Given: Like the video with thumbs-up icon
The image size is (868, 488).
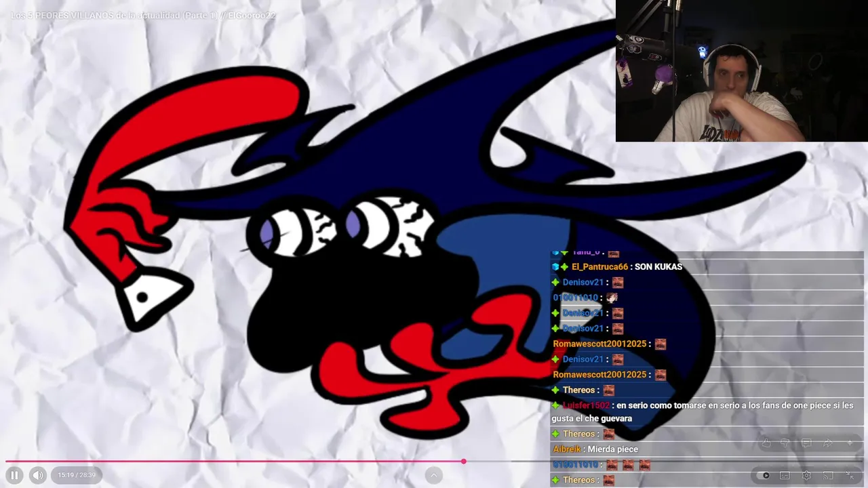Looking at the screenshot, I should pyautogui.click(x=766, y=443).
